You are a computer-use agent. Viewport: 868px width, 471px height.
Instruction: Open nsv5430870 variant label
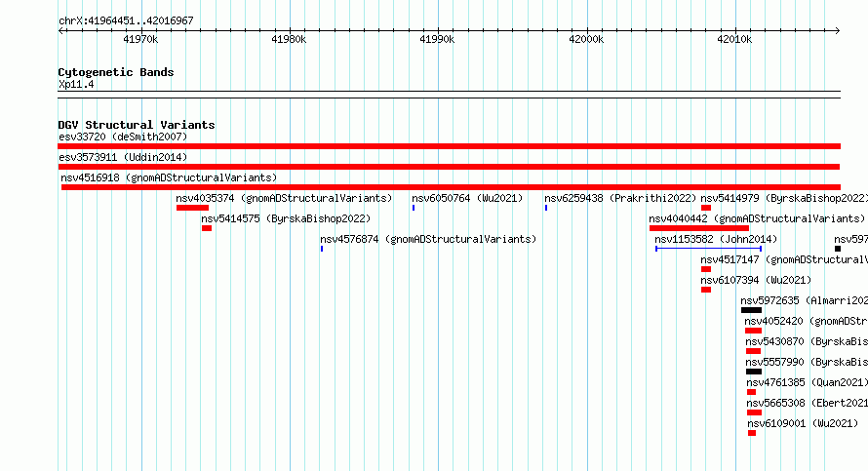[807, 341]
